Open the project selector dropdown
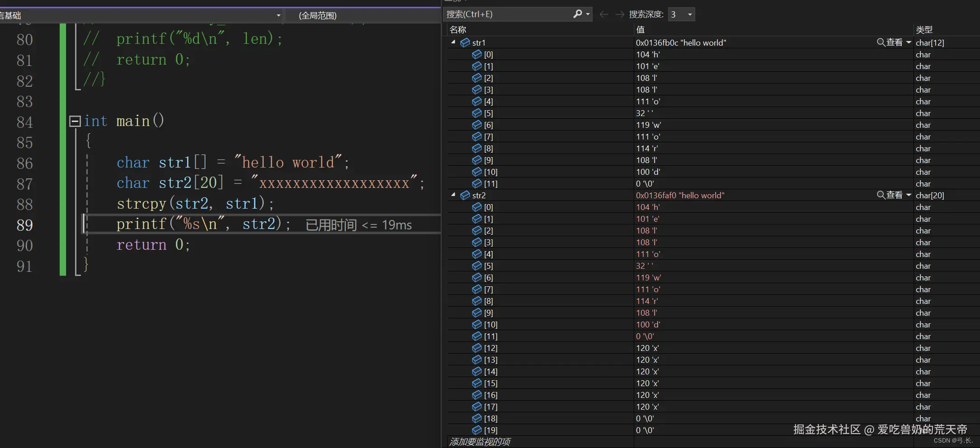 (x=278, y=15)
